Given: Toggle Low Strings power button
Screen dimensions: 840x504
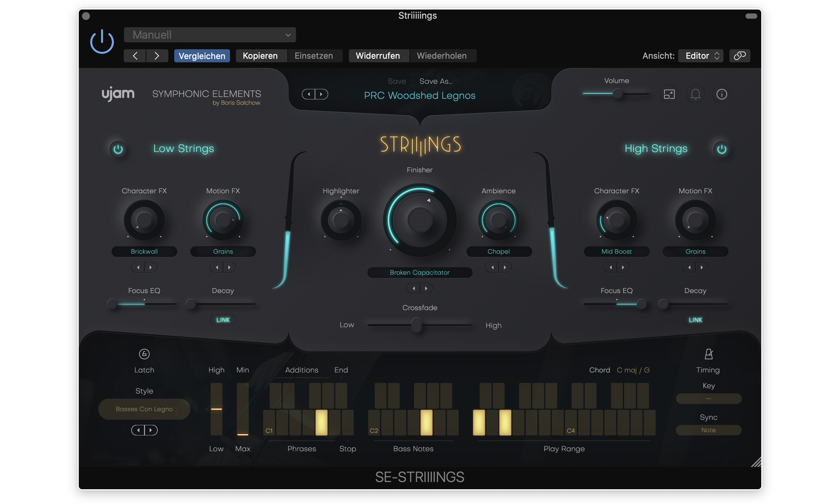Looking at the screenshot, I should click(x=118, y=149).
